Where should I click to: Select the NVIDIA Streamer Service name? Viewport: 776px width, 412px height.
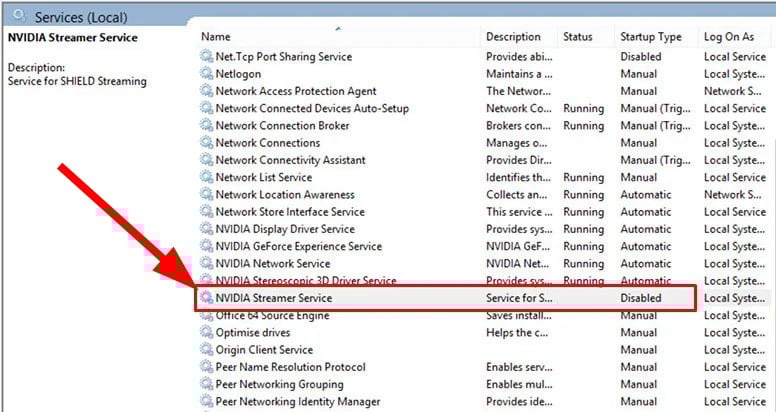pyautogui.click(x=274, y=298)
